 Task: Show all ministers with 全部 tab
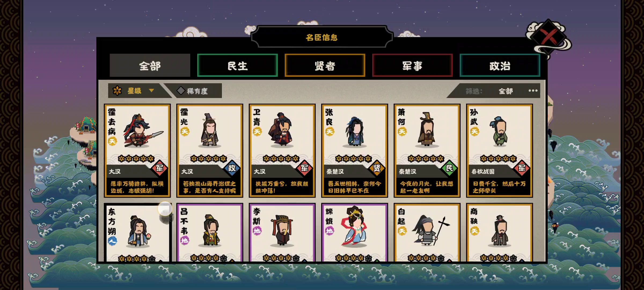point(150,65)
